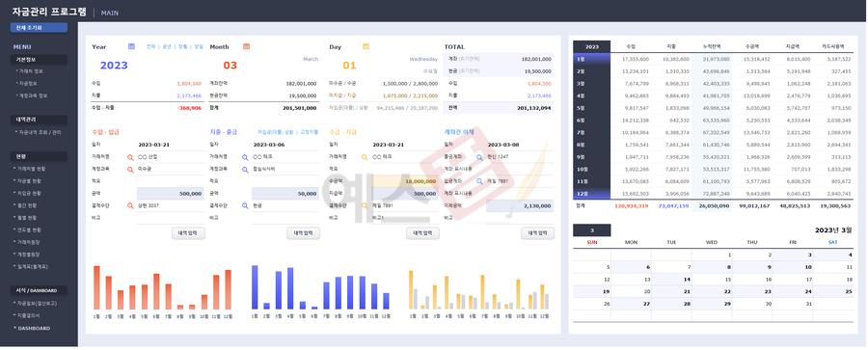Click 내역 입력 under 지출-출금
Image resolution: width=868 pixels, height=350 pixels.
pyautogui.click(x=304, y=233)
